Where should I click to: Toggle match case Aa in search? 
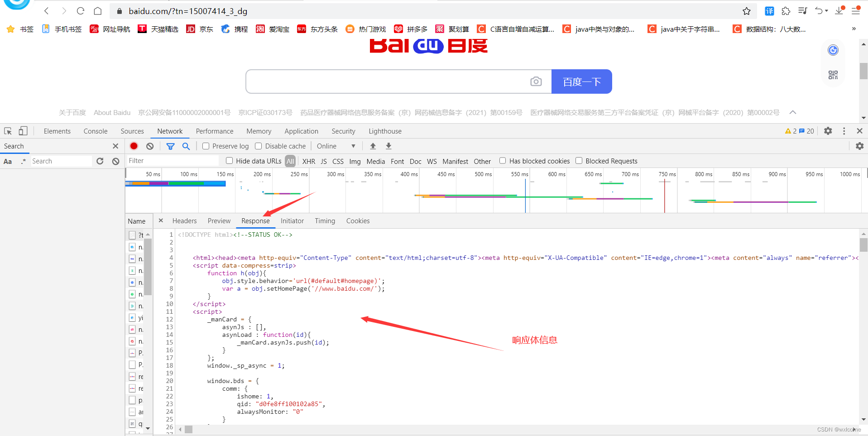pyautogui.click(x=8, y=161)
